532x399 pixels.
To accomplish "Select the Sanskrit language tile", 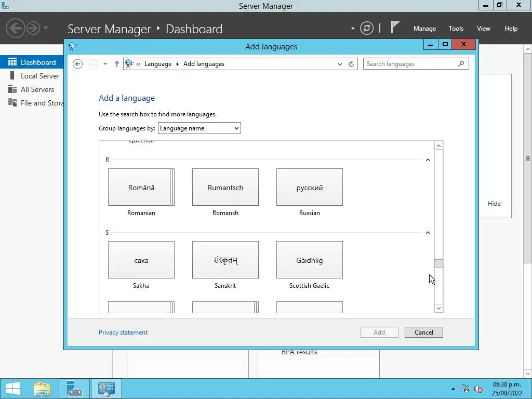I will coord(225,260).
